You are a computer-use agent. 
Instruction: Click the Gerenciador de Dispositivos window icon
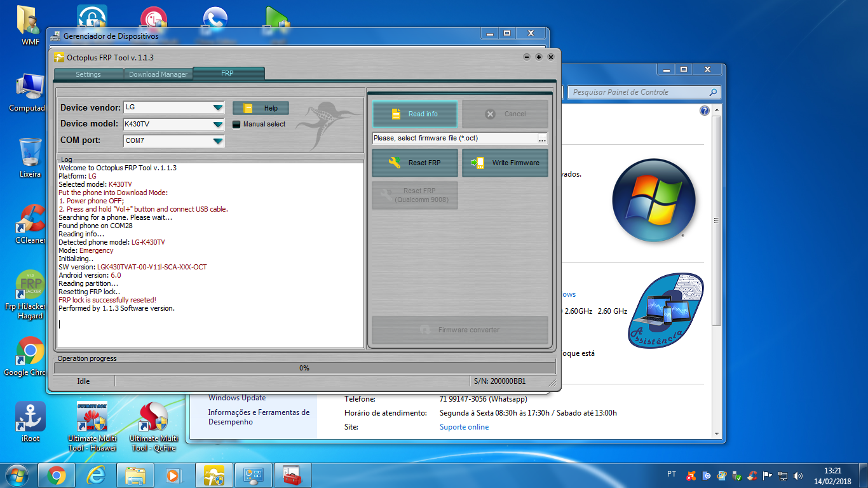coord(55,36)
